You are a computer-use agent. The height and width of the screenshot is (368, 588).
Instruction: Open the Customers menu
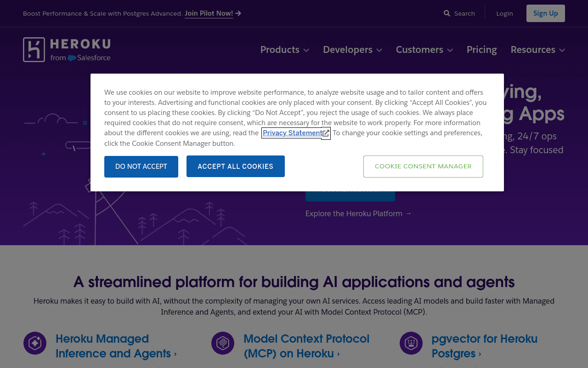[x=424, y=50]
